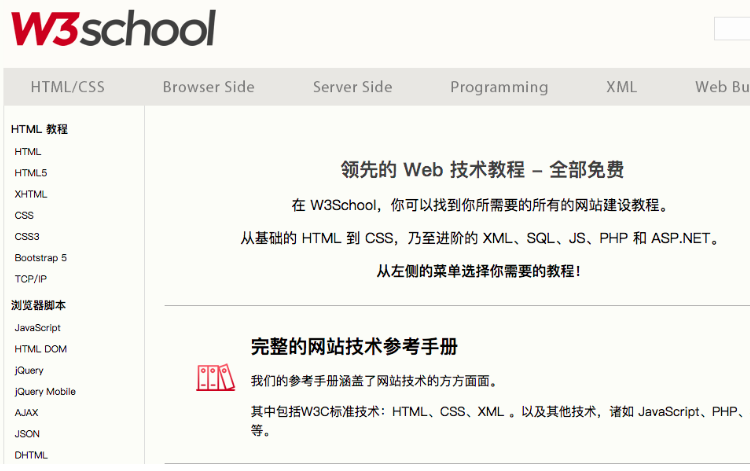
Task: Click the '领先的 Web 技术教程 – 全部免费' heading
Action: (x=482, y=170)
